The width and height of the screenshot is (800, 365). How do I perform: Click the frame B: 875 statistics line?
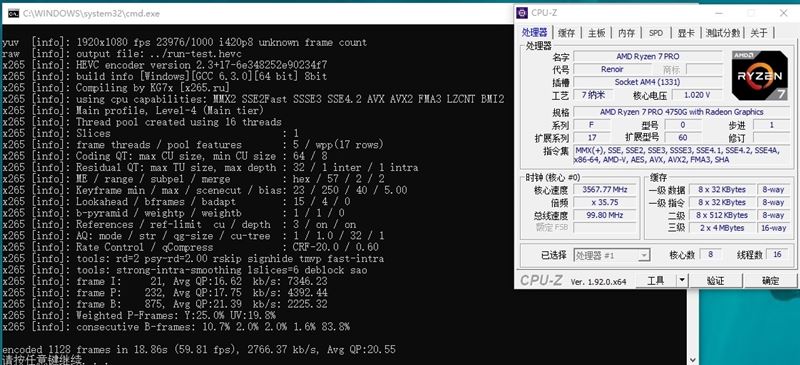pyautogui.click(x=165, y=304)
